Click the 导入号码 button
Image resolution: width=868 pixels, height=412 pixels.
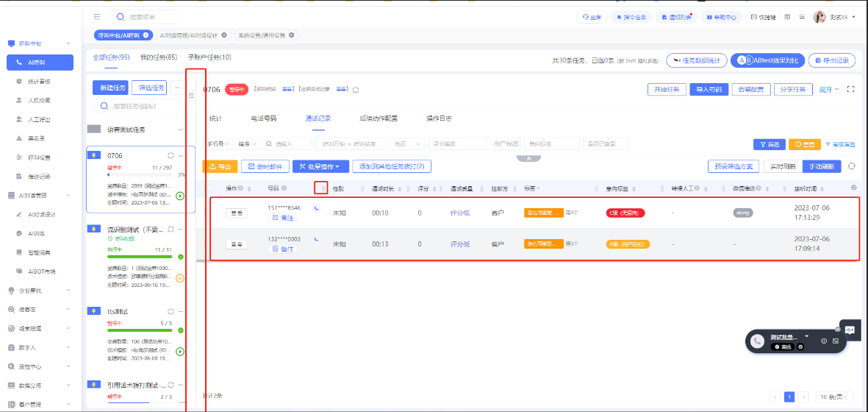[x=709, y=89]
